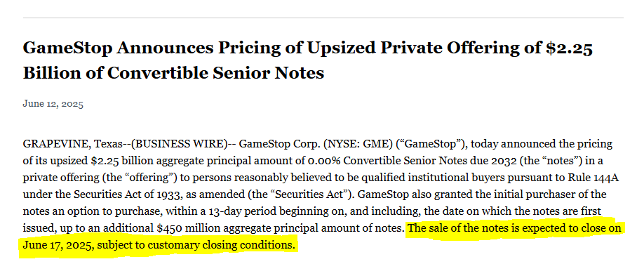Click "Billion of Convertible Senior Notes" headline line
This screenshot has height=264, width=644.
174,73
